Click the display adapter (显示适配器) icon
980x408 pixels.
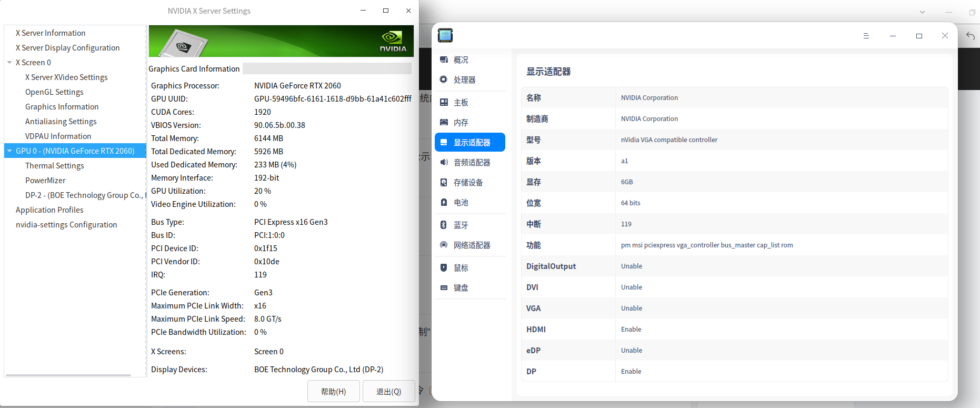point(444,143)
